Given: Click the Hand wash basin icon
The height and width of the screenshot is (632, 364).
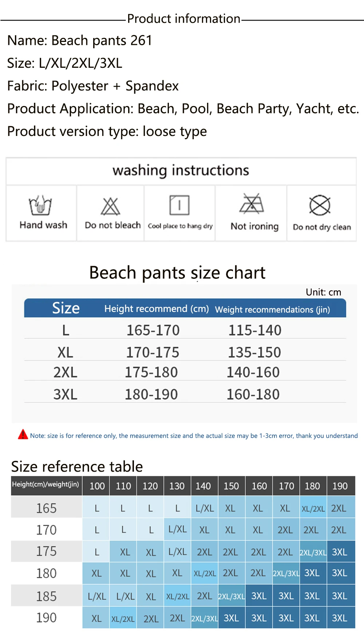Looking at the screenshot, I should [40, 205].
